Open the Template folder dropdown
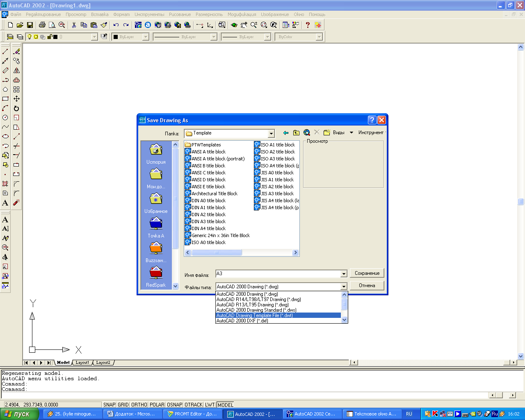This screenshot has width=525, height=420. (271, 133)
